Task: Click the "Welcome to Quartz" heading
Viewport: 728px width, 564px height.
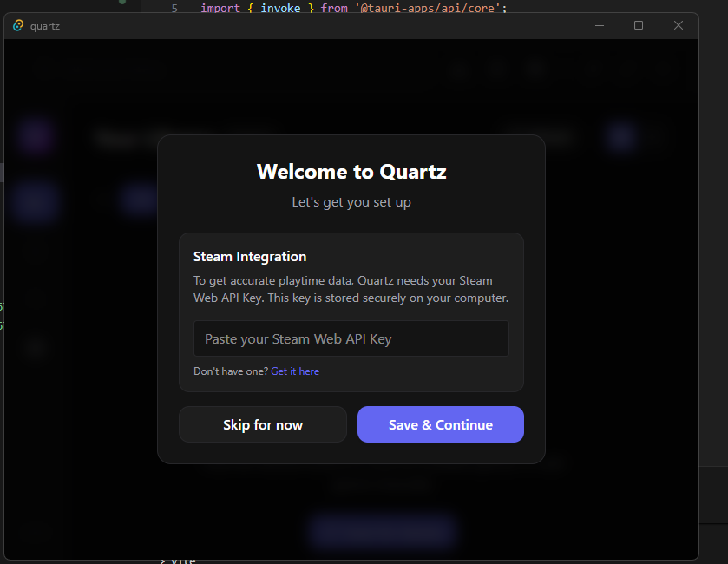Action: (x=351, y=172)
